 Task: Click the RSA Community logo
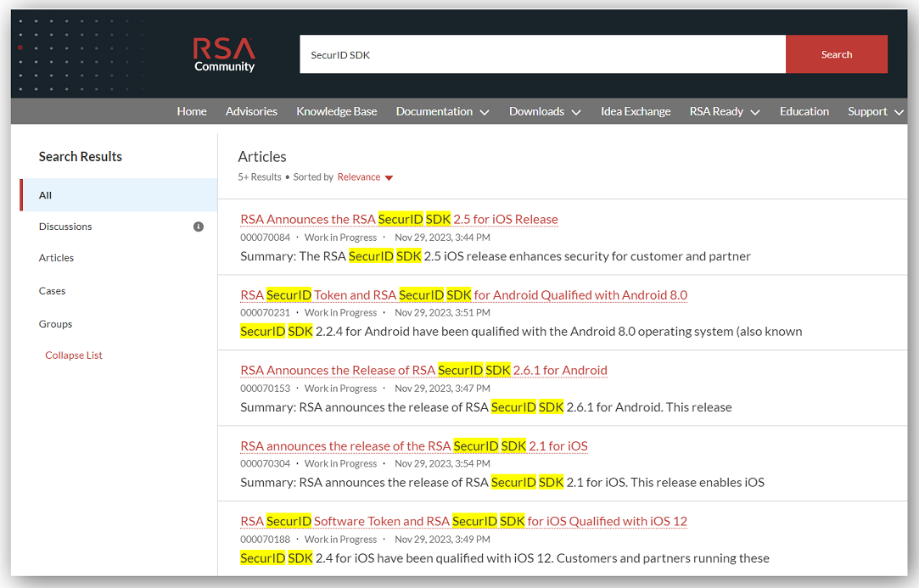[223, 53]
